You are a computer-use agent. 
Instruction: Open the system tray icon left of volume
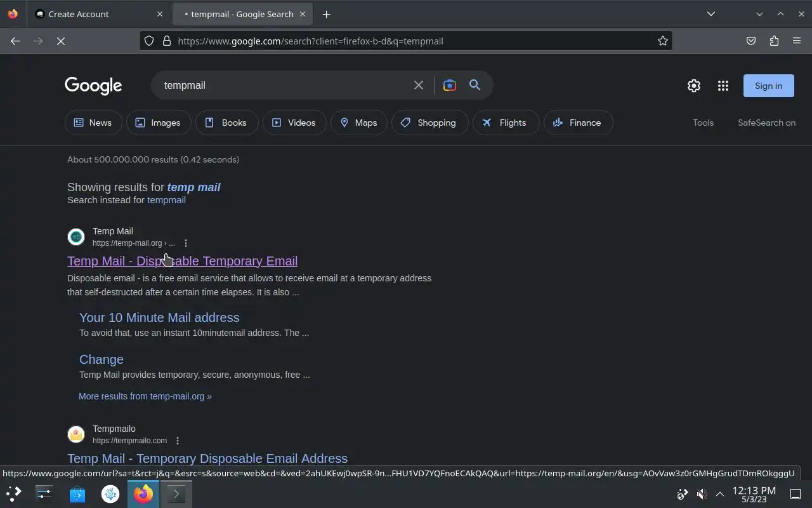click(683, 494)
